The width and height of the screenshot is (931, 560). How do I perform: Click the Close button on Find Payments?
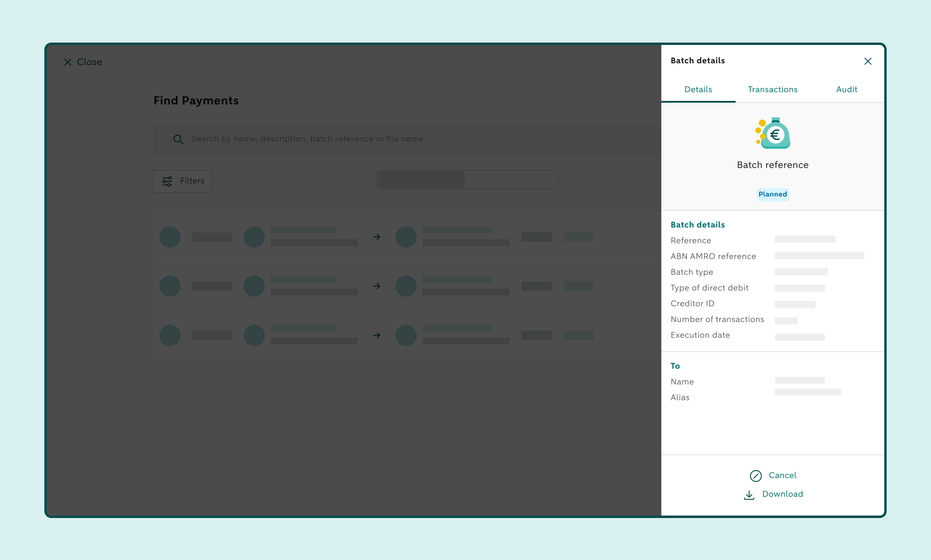coord(83,62)
